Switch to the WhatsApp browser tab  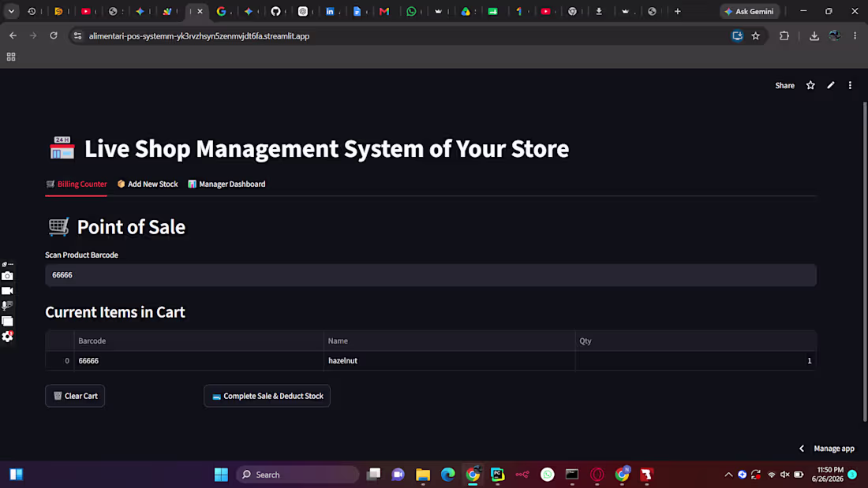point(411,11)
